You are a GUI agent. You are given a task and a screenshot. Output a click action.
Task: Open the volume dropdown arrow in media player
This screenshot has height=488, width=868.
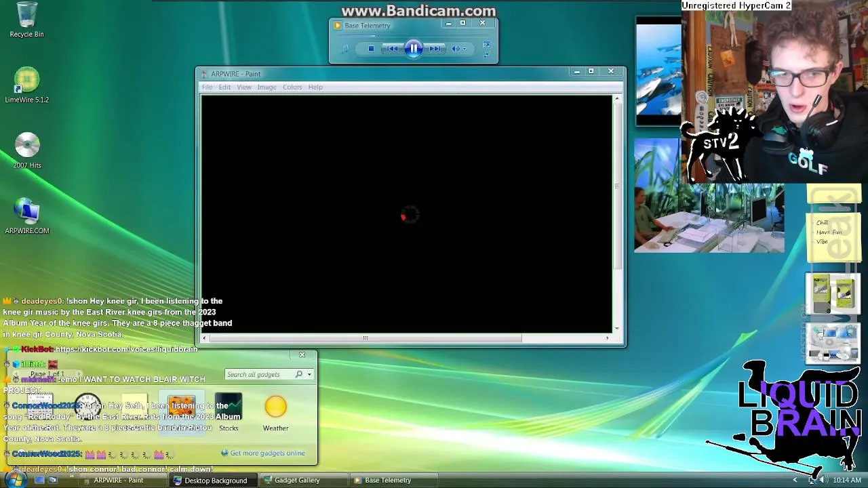pos(465,49)
